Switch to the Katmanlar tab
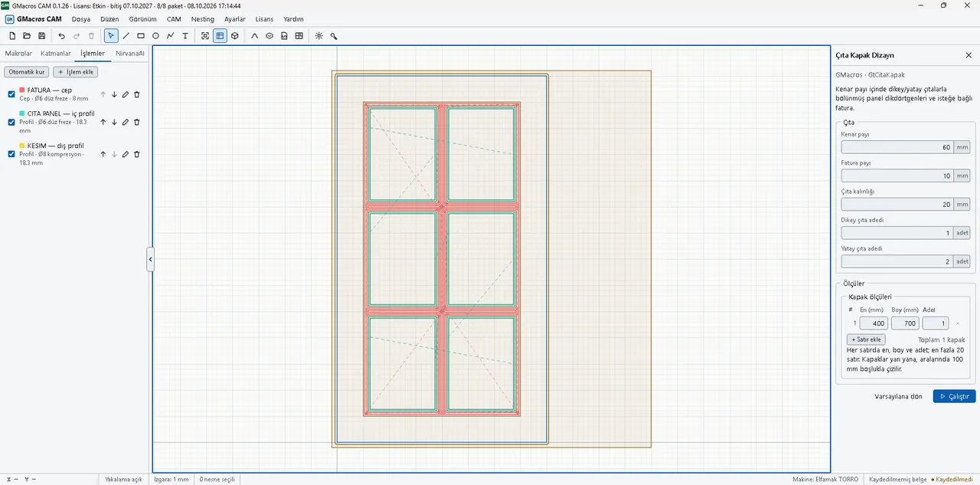The width and height of the screenshot is (980, 485). [56, 54]
